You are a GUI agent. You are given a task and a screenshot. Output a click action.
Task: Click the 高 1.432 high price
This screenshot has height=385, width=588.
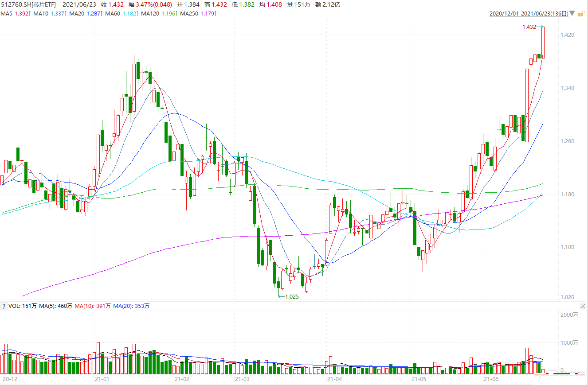216,4
